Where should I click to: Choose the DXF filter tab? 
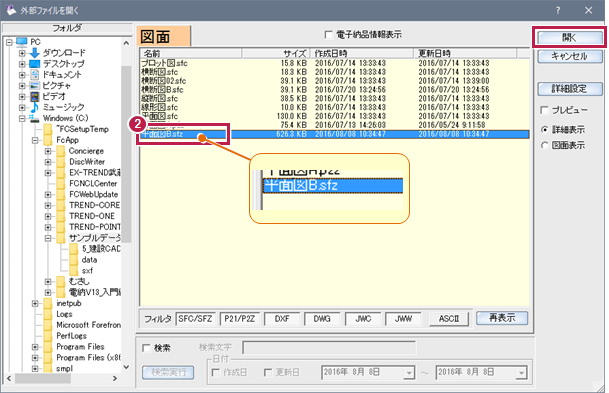282,319
